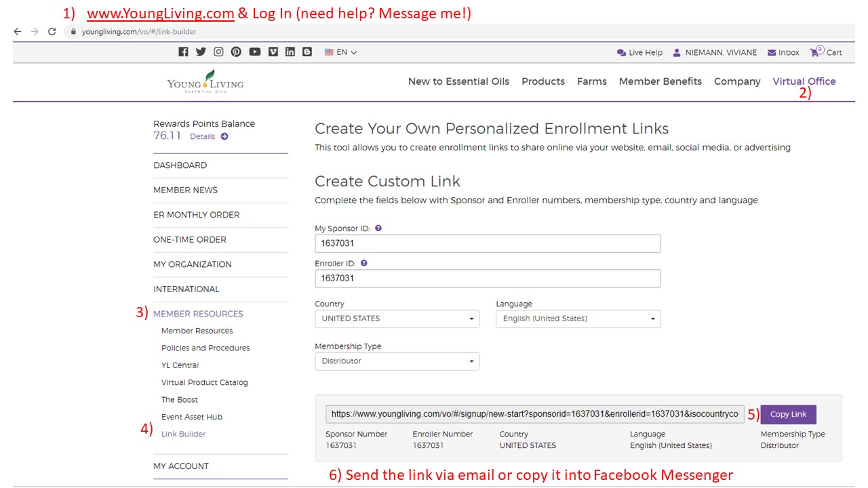Open Virtual Product Catalog
This screenshot has width=868, height=488.
[x=205, y=382]
